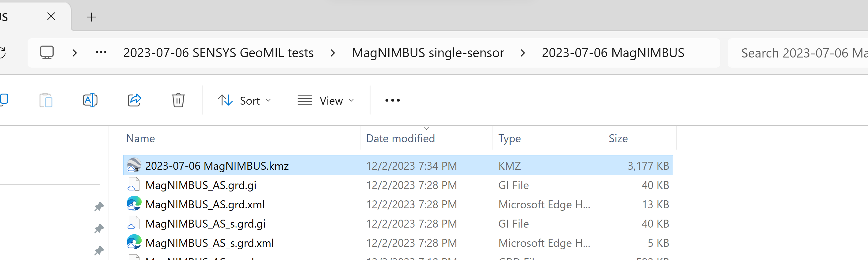Click the Paste clipboard icon
The height and width of the screenshot is (260, 868).
click(x=46, y=100)
